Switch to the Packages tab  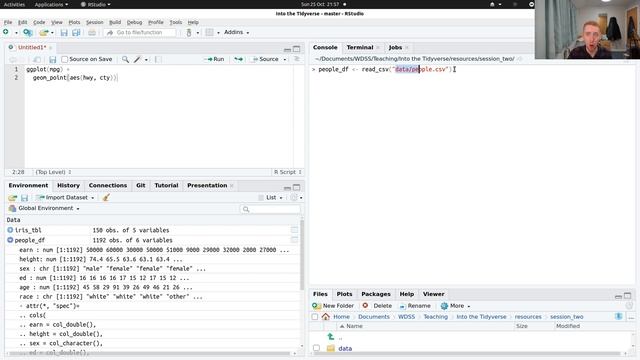(376, 294)
